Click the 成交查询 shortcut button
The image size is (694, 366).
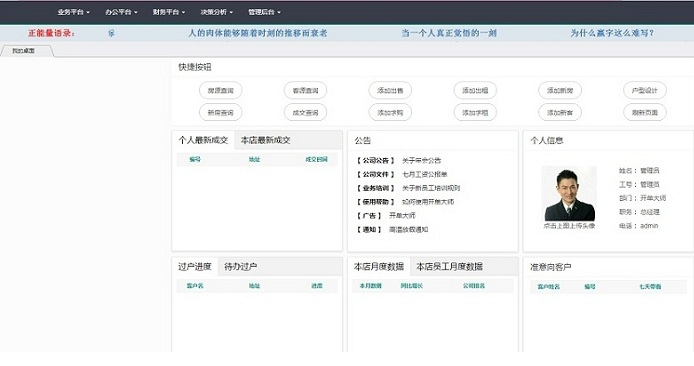[305, 112]
